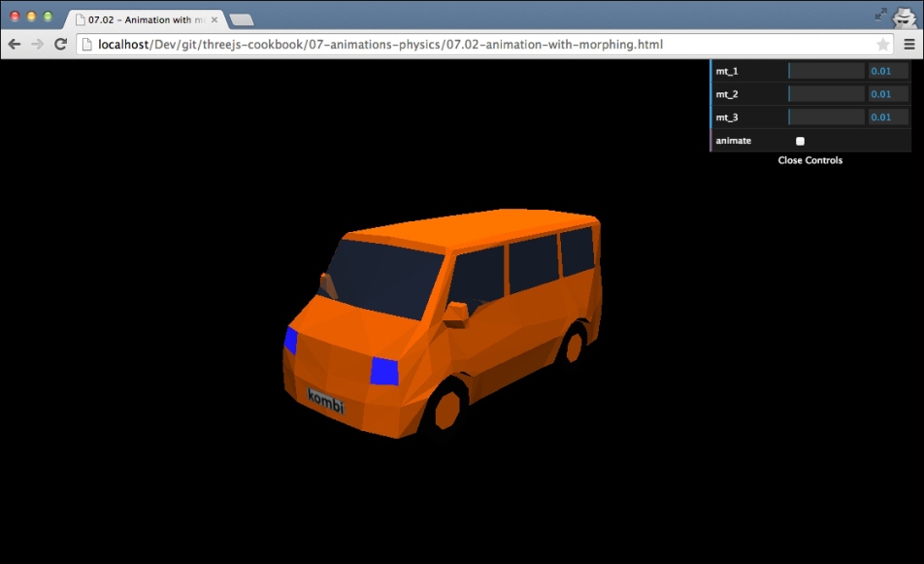This screenshot has height=564, width=924.
Task: Click the page icon in the address bar
Action: 86,45
